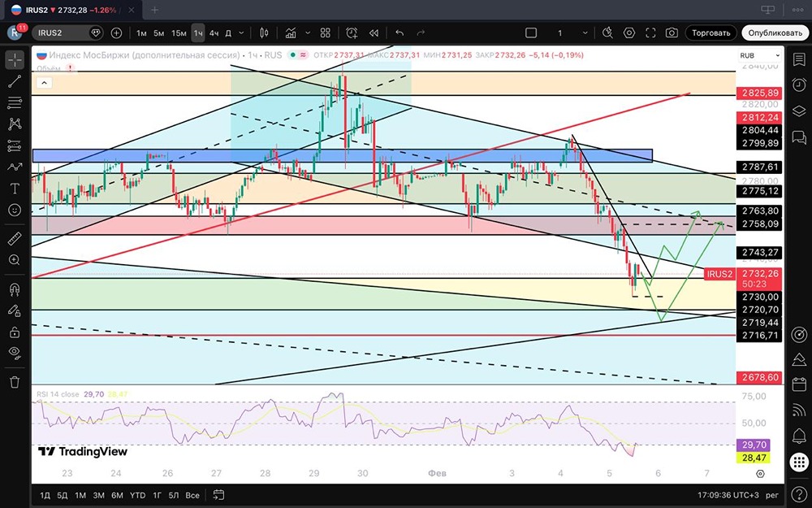
Task: Toggle lock all drawings
Action: click(x=15, y=332)
